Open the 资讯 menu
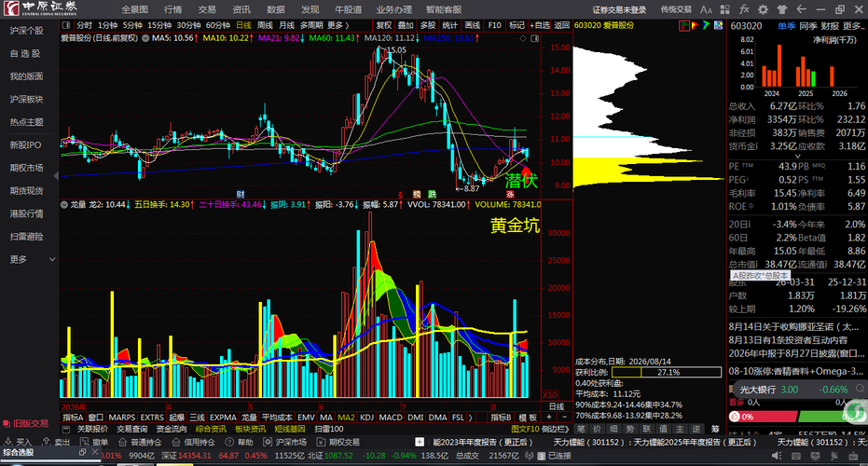The width and height of the screenshot is (868, 466). point(241,9)
